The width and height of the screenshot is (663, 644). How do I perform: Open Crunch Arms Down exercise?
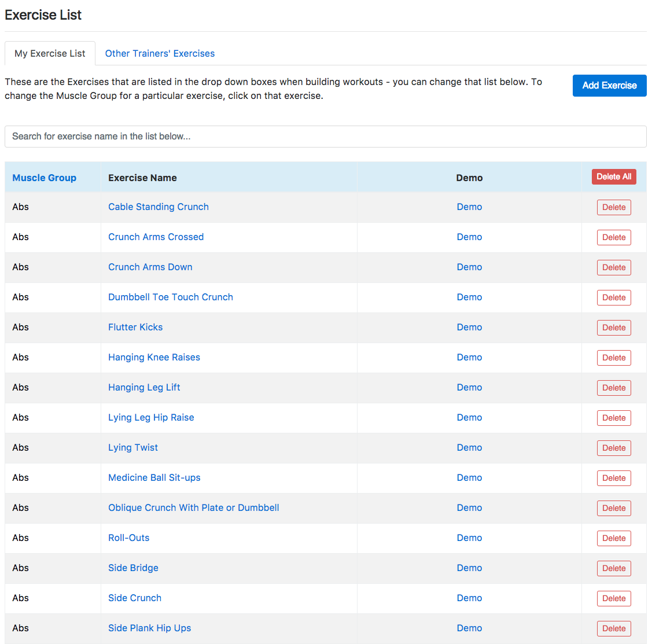click(x=150, y=267)
